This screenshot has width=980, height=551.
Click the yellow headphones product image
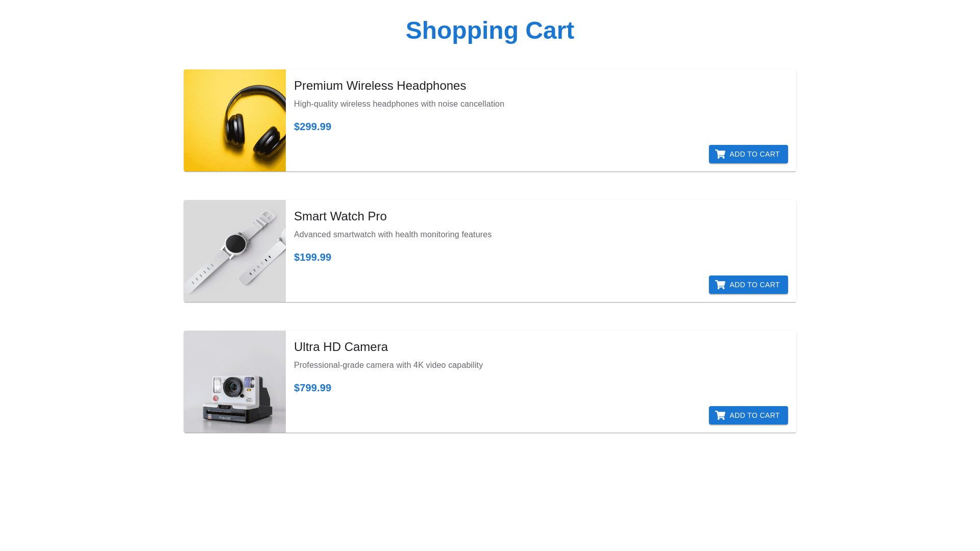click(235, 120)
